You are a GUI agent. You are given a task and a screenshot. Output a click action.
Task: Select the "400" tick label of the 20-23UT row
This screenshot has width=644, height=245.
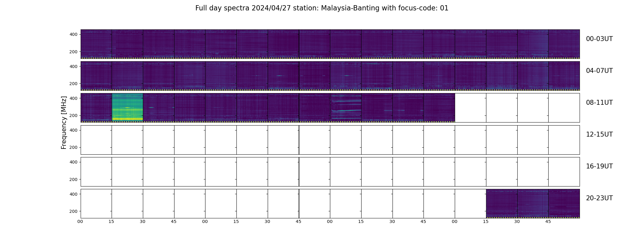pos(74,194)
